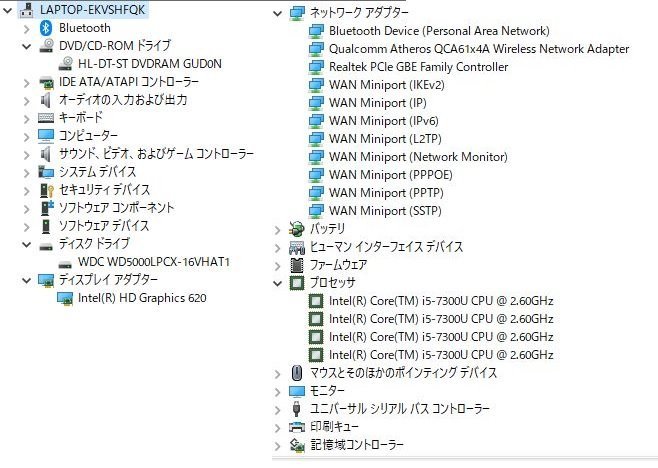The height and width of the screenshot is (468, 658).
Task: Click the ユニバーサル シリアル バス コントローラー USB icon
Action: 296,409
